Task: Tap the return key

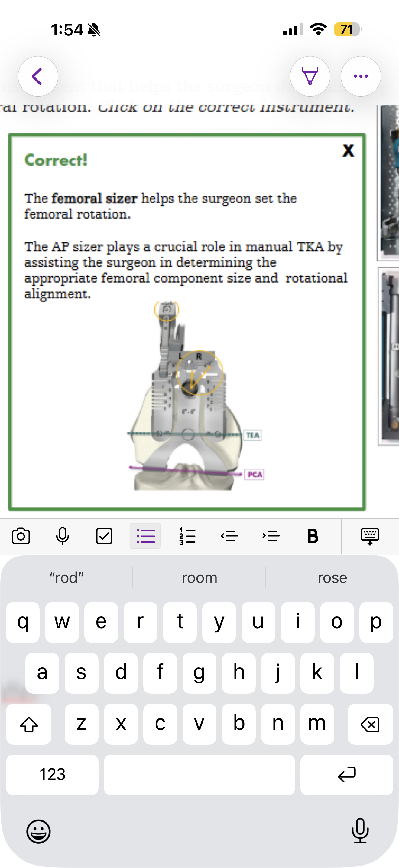Action: [x=346, y=775]
